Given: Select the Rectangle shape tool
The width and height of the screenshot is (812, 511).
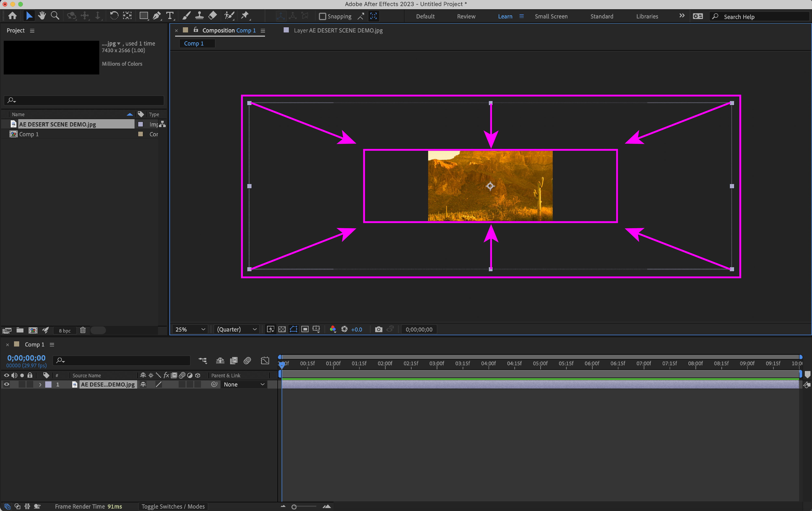Looking at the screenshot, I should [x=144, y=16].
